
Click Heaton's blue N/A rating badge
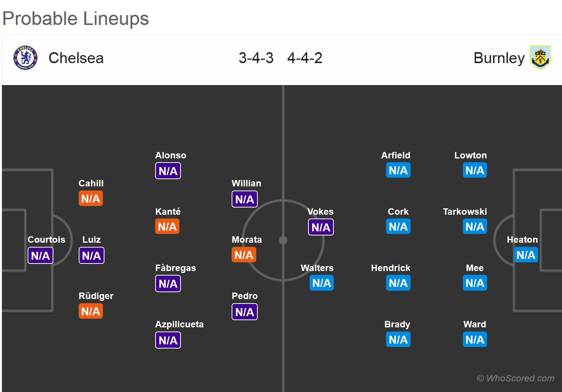tap(526, 255)
